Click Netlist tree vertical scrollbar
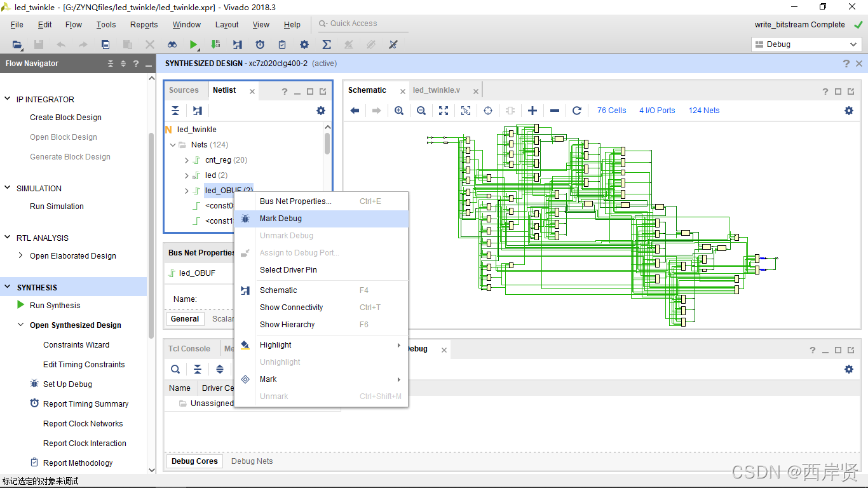Image resolution: width=868 pixels, height=488 pixels. click(x=327, y=143)
